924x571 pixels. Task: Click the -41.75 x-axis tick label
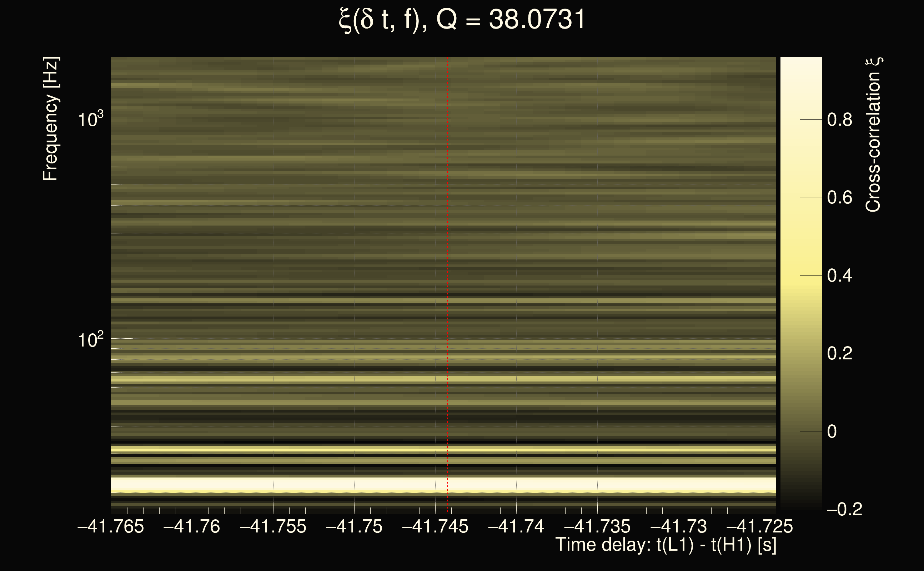point(354,526)
